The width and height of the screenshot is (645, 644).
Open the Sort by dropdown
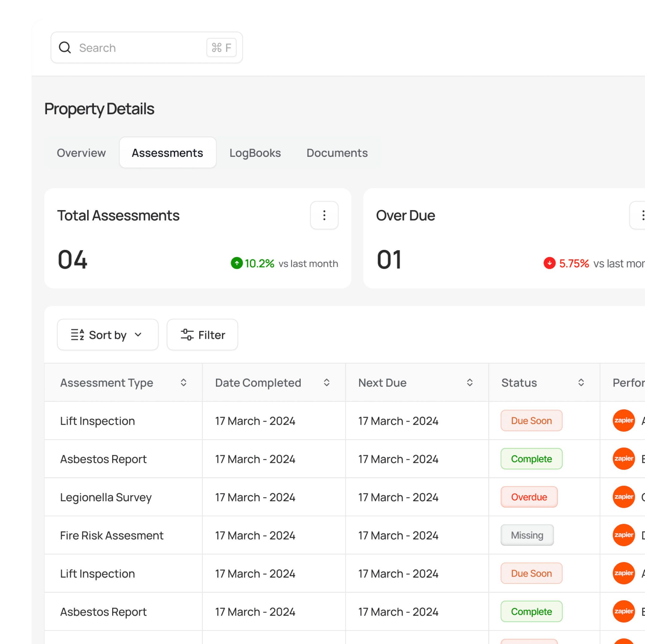pos(107,335)
